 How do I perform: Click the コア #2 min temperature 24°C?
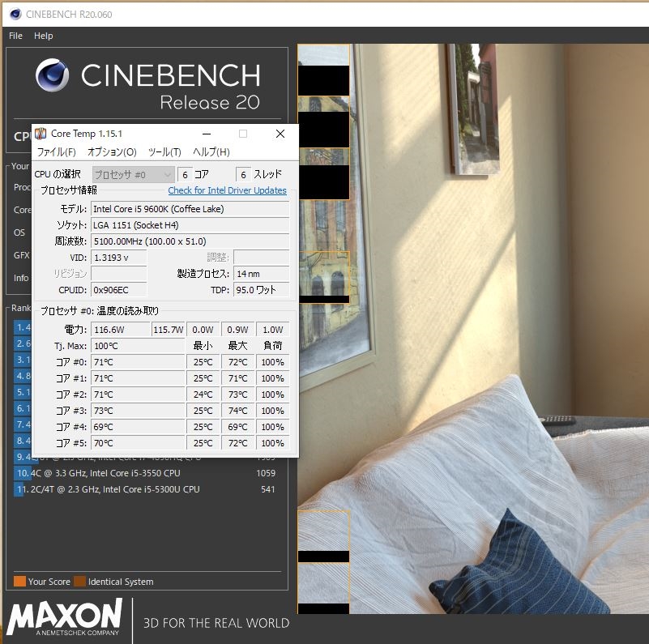pos(203,395)
